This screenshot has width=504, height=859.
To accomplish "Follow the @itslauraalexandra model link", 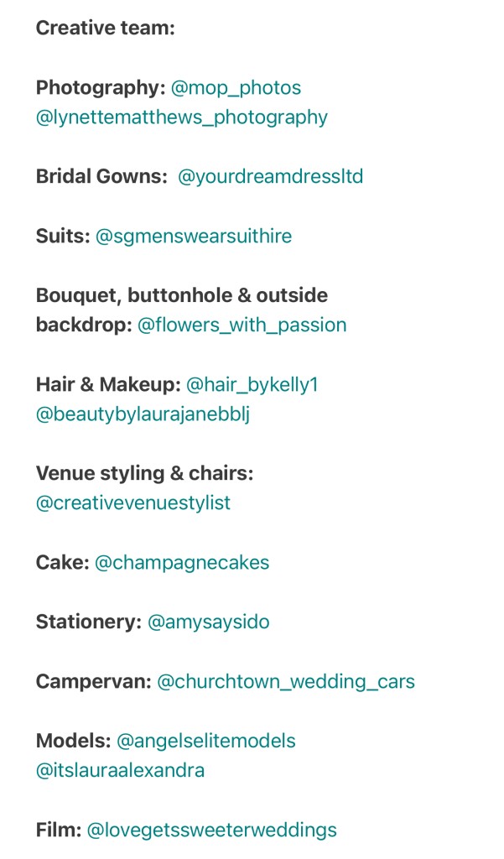I will click(121, 770).
